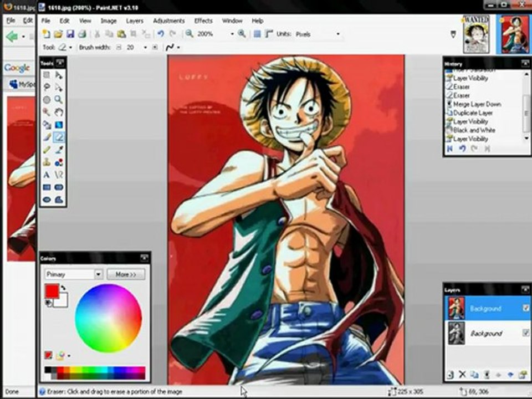Select the Zoom tool in Tools panel
Image resolution: width=532 pixels, height=399 pixels.
59,100
